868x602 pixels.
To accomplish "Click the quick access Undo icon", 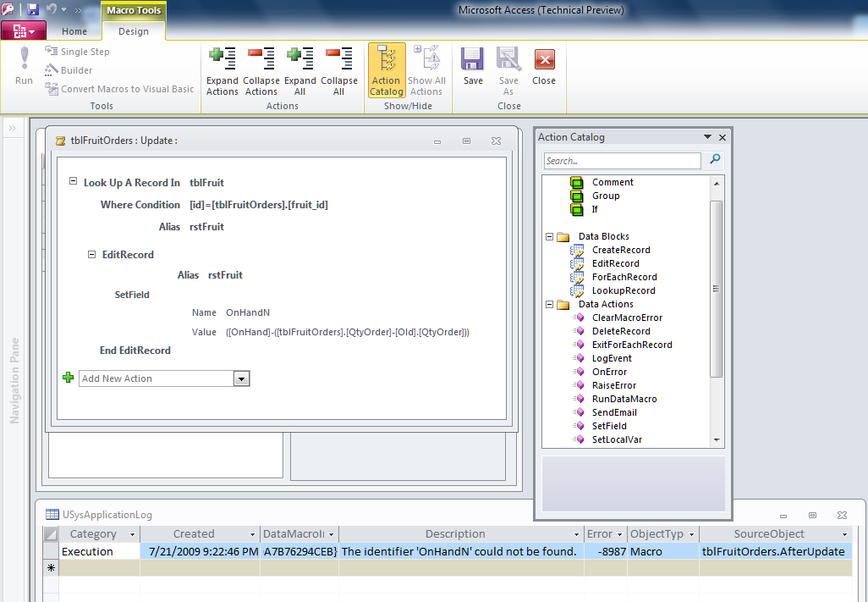I will click(x=52, y=8).
